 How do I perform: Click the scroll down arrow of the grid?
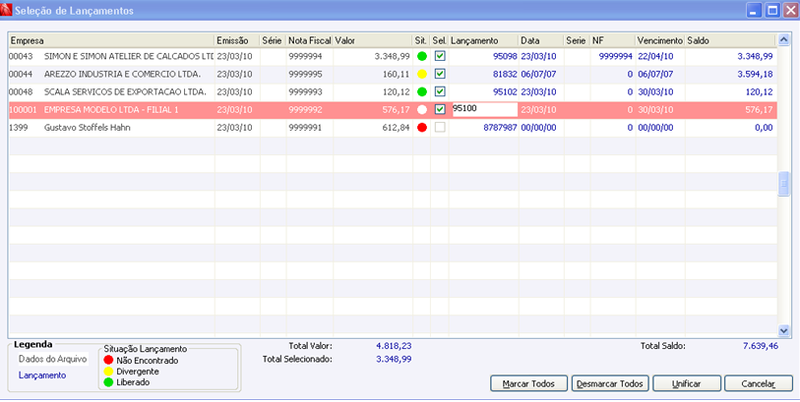point(783,330)
